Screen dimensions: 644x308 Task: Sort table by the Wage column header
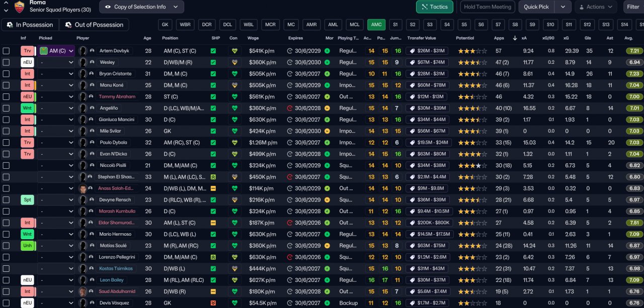[x=253, y=38]
